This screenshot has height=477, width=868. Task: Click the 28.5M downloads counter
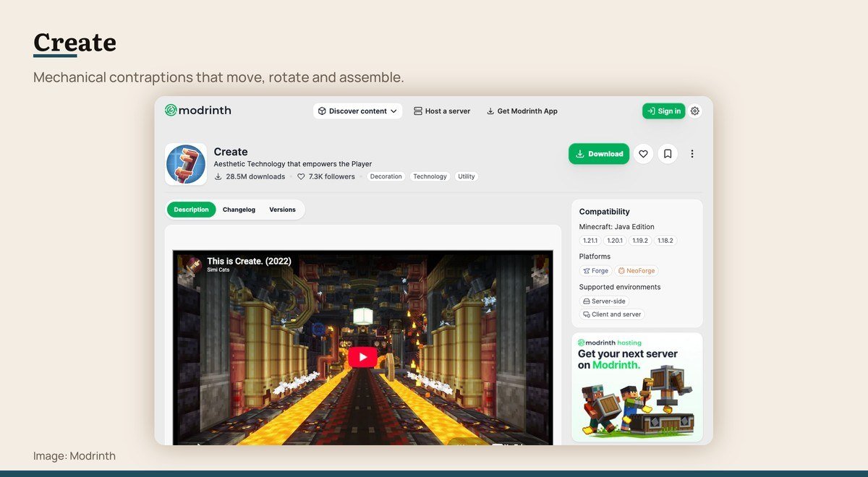(x=250, y=176)
